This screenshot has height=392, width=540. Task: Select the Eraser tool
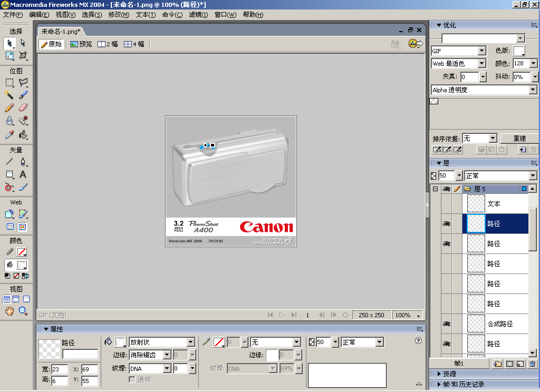[x=23, y=107]
